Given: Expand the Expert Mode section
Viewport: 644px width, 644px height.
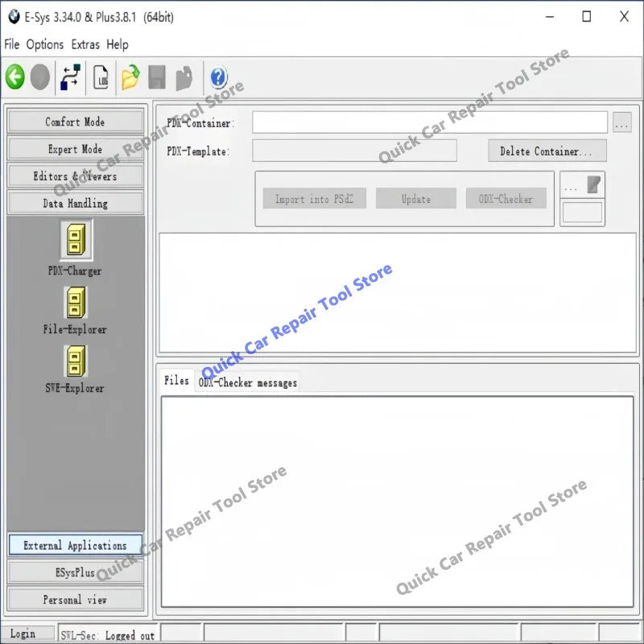Looking at the screenshot, I should tap(75, 149).
